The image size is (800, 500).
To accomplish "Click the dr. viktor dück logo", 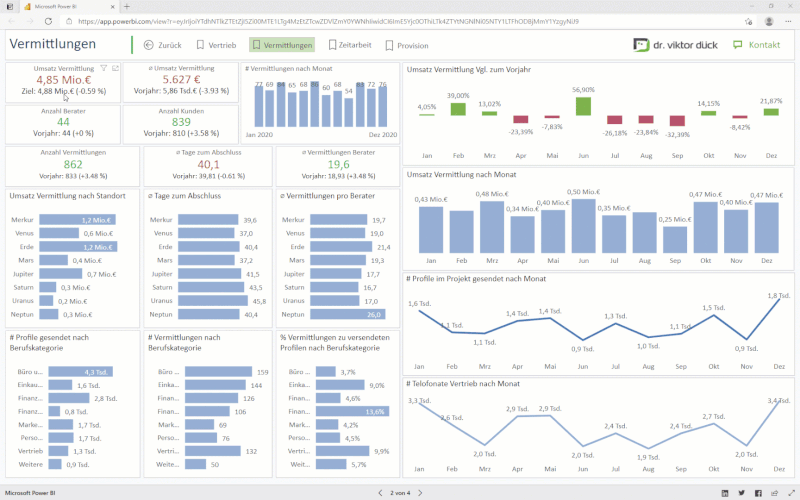I will [x=677, y=45].
